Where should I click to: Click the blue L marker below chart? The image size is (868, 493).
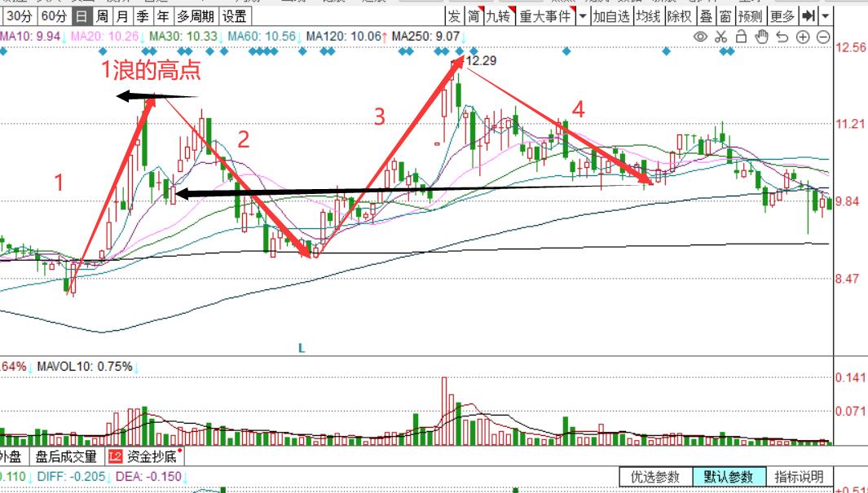tap(302, 348)
